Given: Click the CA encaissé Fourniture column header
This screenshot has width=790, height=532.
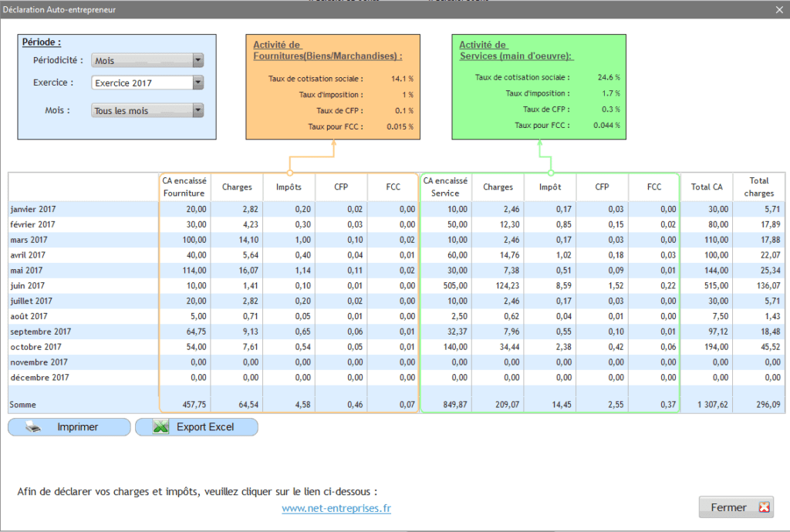Looking at the screenshot, I should click(184, 186).
